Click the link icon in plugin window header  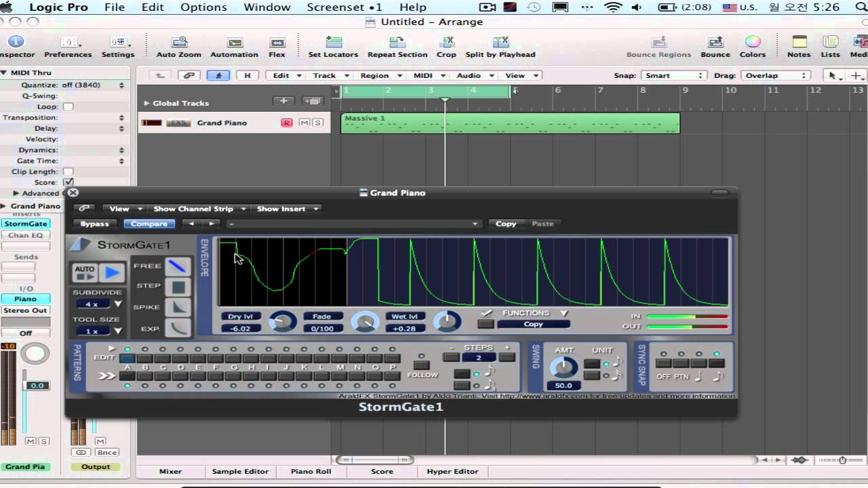tap(83, 209)
